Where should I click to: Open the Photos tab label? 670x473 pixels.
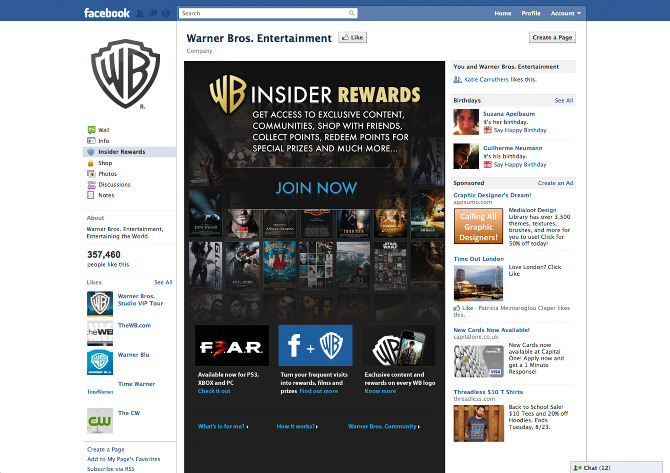[108, 173]
